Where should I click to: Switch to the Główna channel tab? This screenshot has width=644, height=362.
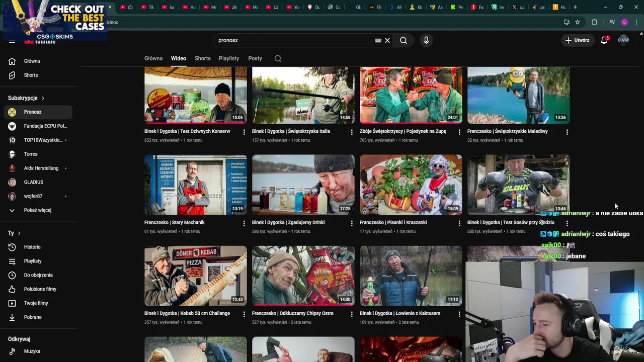pyautogui.click(x=153, y=58)
